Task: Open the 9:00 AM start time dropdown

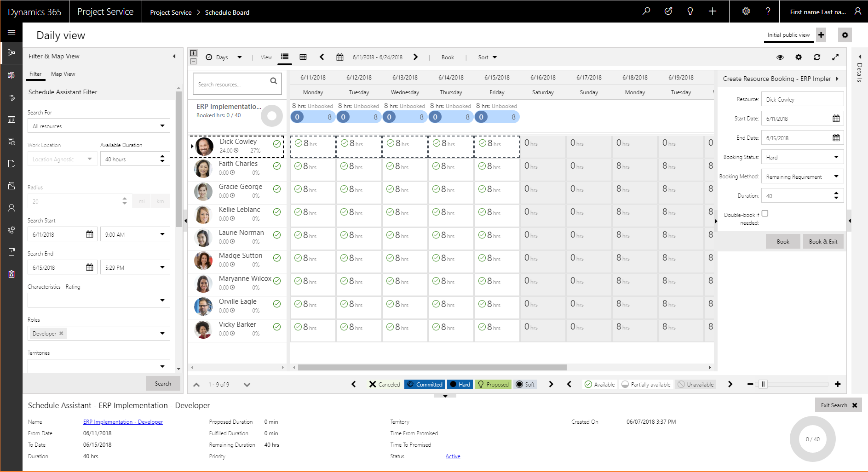Action: pyautogui.click(x=135, y=234)
